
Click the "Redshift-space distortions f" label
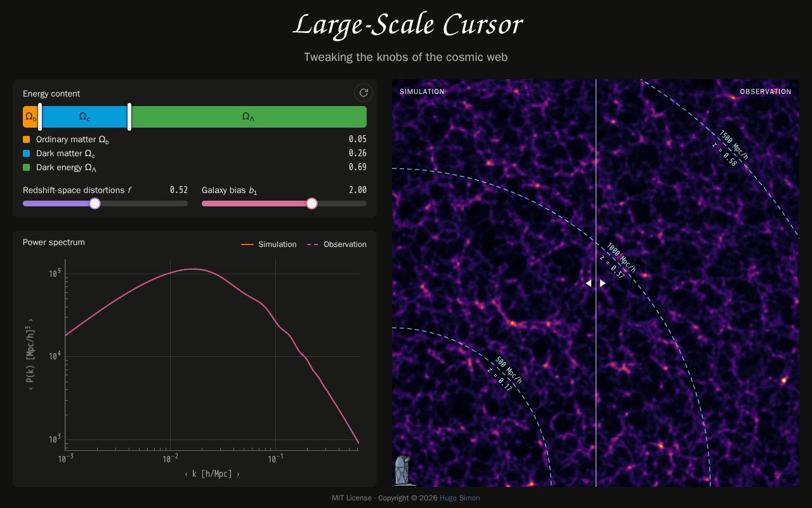(x=77, y=190)
